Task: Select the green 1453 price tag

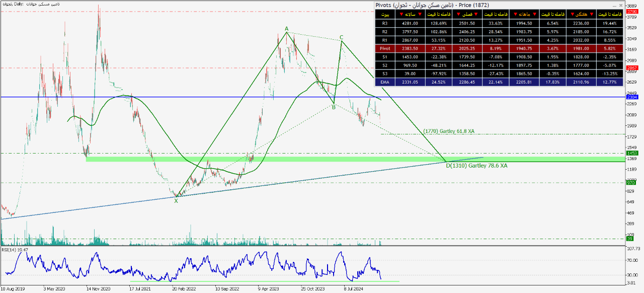Action: (632, 153)
